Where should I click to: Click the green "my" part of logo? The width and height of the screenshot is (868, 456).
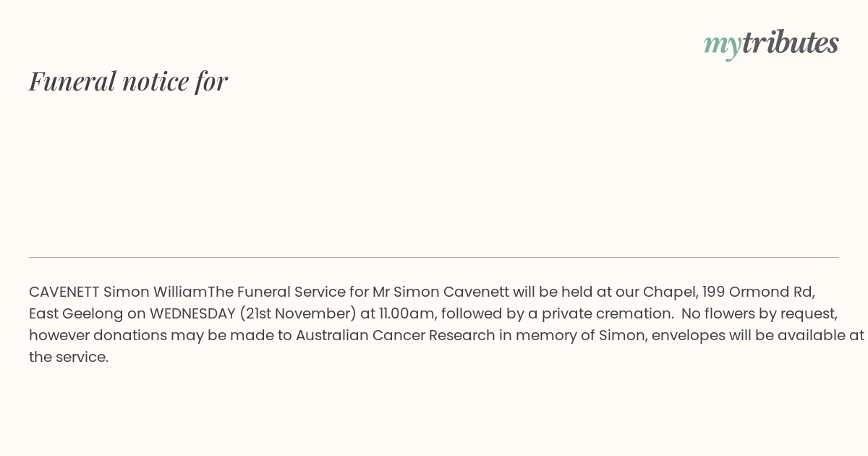722,43
